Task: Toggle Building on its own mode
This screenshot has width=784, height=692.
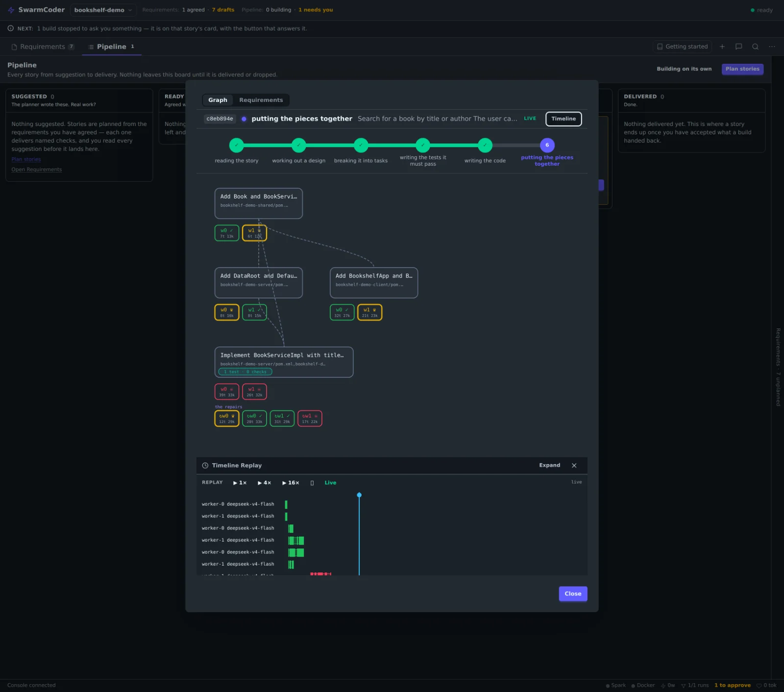Action: coord(684,69)
